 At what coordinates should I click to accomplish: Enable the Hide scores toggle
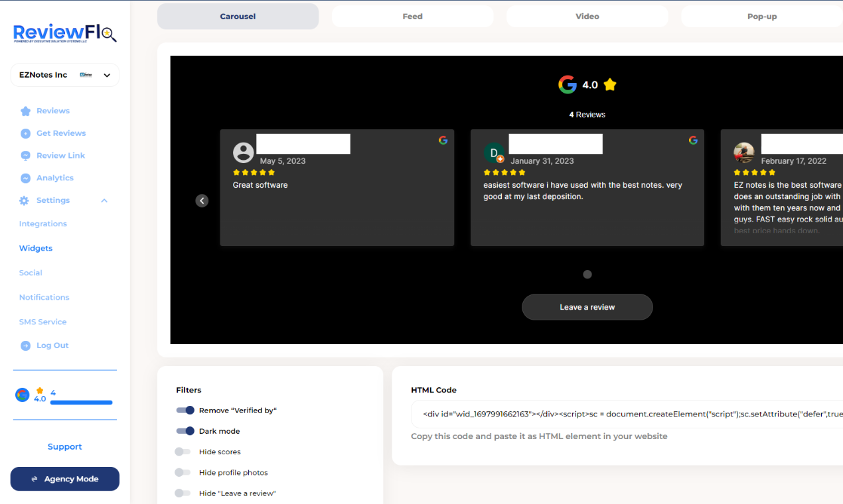(183, 452)
